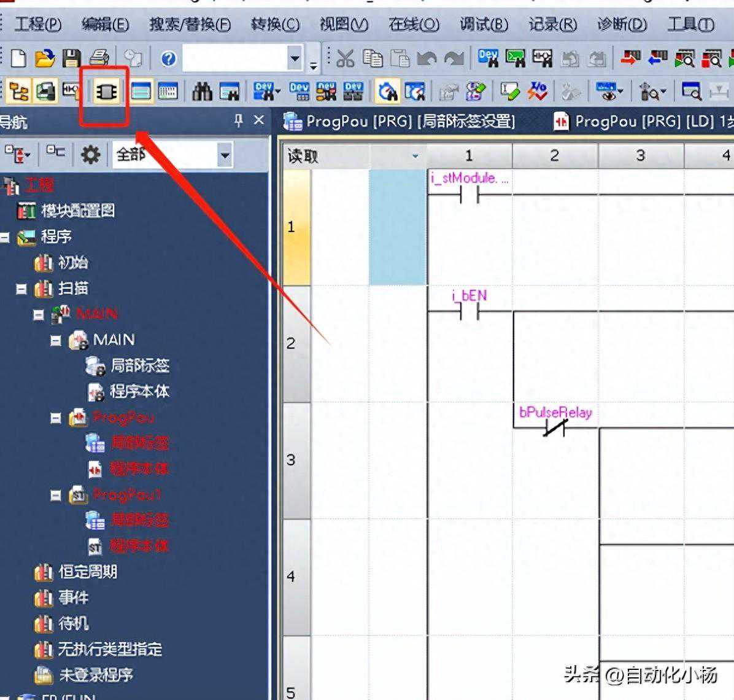Image resolution: width=734 pixels, height=700 pixels.
Task: Click the New project blank page icon
Action: (x=18, y=58)
